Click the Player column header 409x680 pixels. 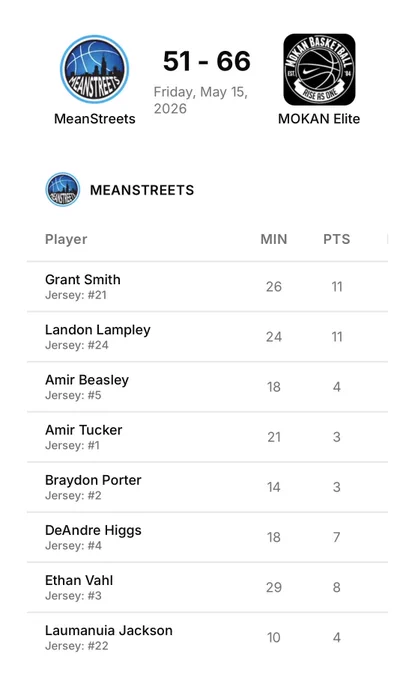[66, 239]
